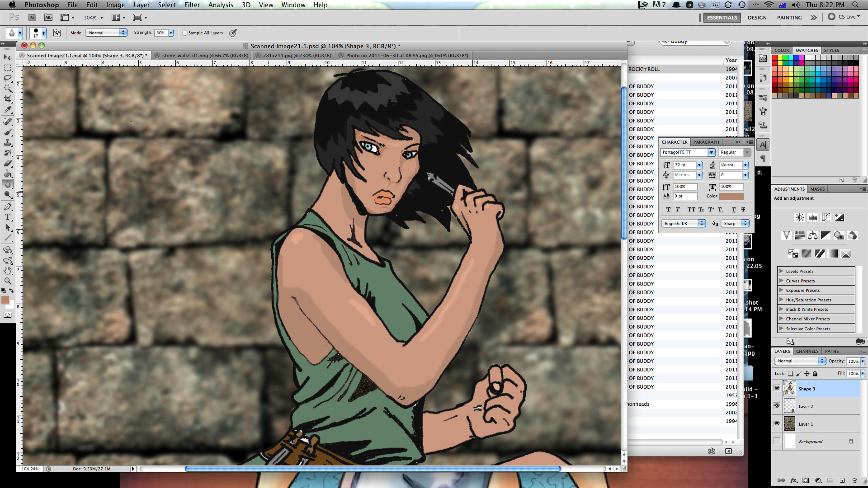Select the Lasso tool

[8, 78]
